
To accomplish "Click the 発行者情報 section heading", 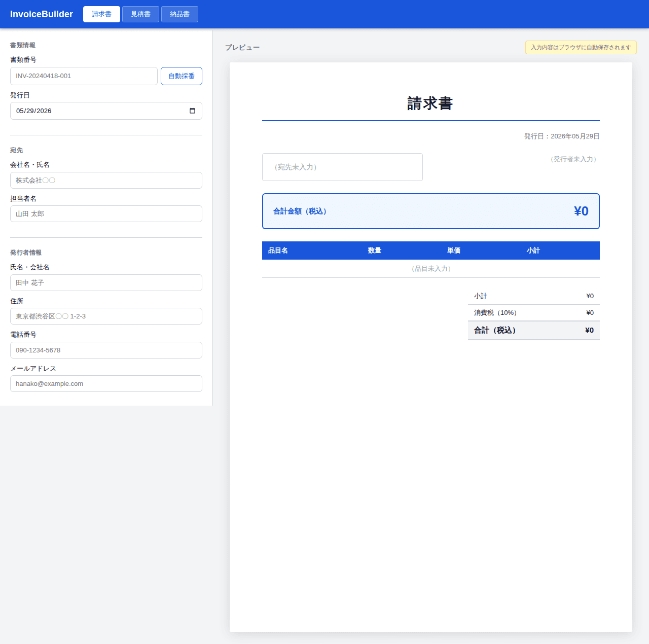I will coord(26,253).
